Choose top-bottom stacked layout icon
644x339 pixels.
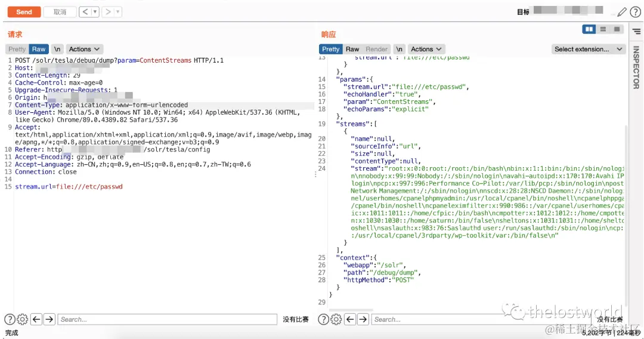pos(603,29)
